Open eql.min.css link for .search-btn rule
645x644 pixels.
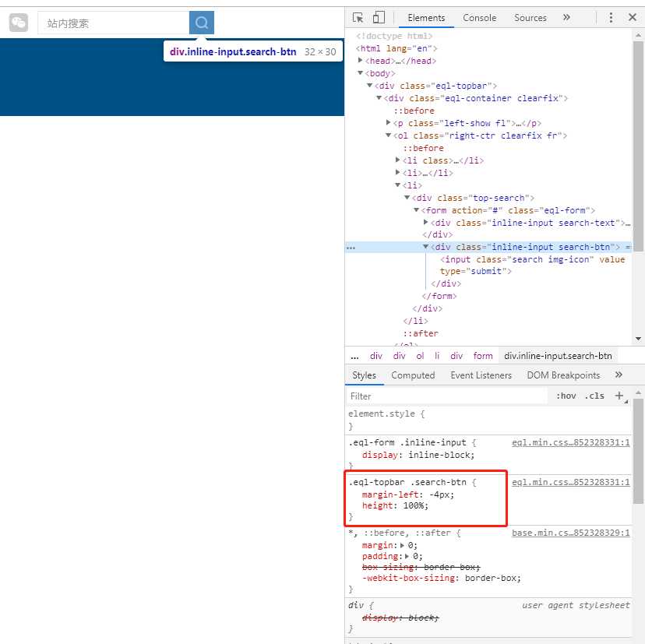click(x=570, y=482)
